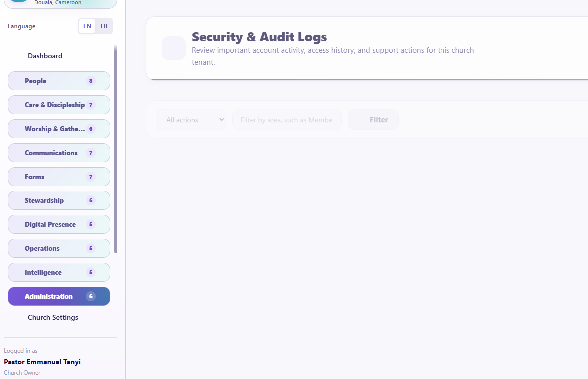Expand the Digital Presence section
Screen dimensions: 588x379
click(59, 225)
